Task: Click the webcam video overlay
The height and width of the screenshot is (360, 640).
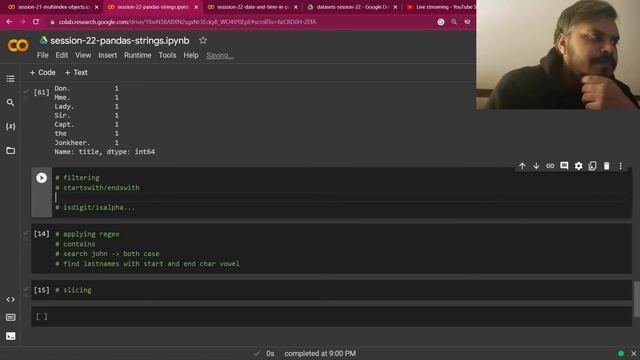Action: (x=558, y=55)
